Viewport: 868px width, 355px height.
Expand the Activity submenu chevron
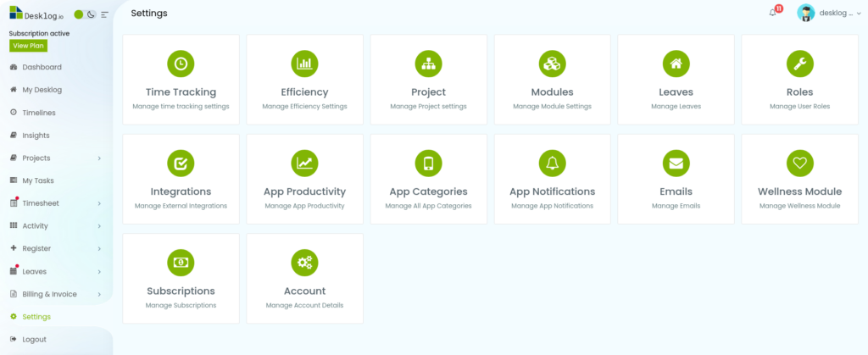100,226
